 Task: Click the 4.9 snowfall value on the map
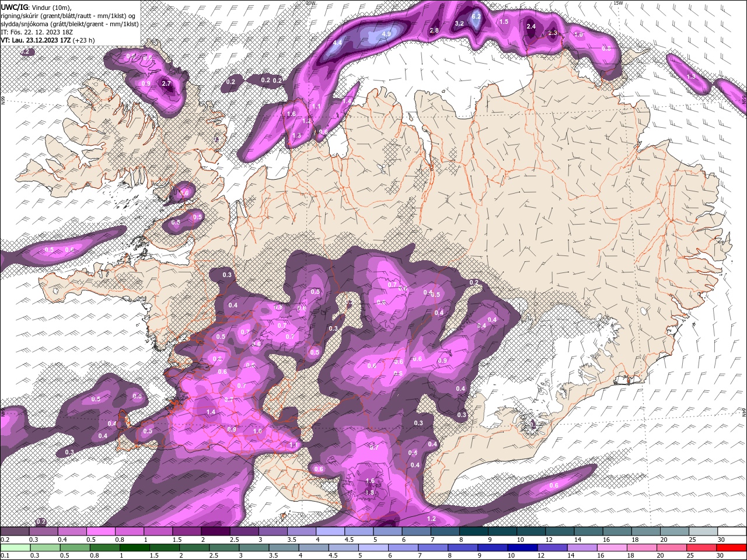pyautogui.click(x=386, y=34)
